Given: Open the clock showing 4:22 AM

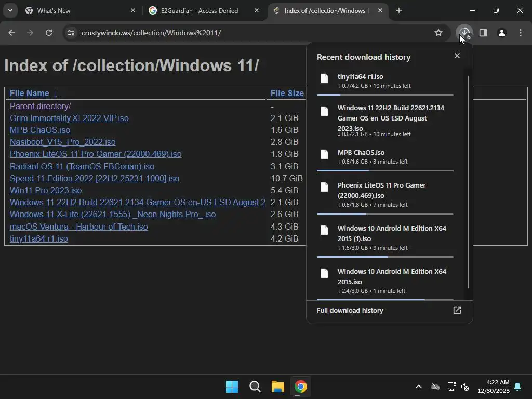Looking at the screenshot, I should (494, 387).
